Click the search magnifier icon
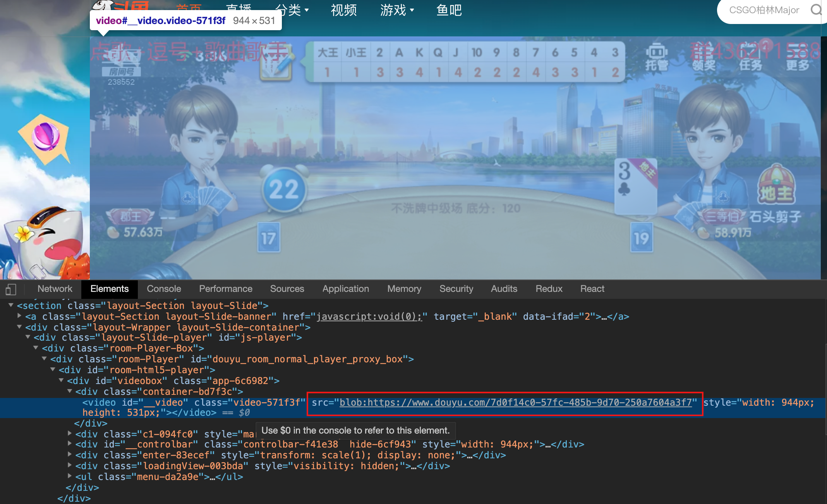The width and height of the screenshot is (827, 504). click(x=816, y=10)
